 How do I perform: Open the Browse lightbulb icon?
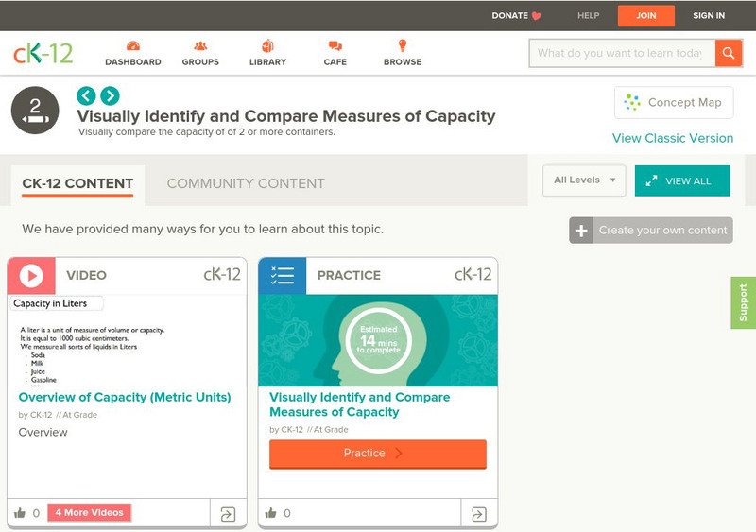402,46
